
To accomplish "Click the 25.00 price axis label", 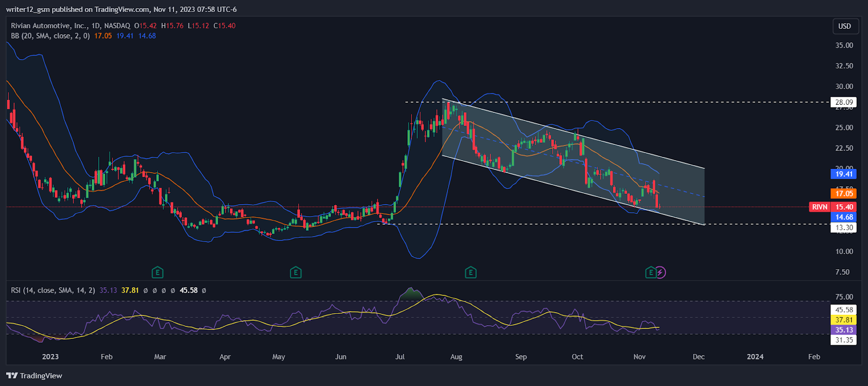I will [844, 128].
